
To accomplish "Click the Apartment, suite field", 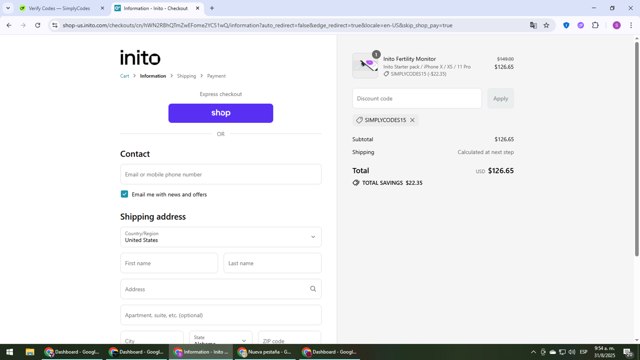I will (x=221, y=315).
